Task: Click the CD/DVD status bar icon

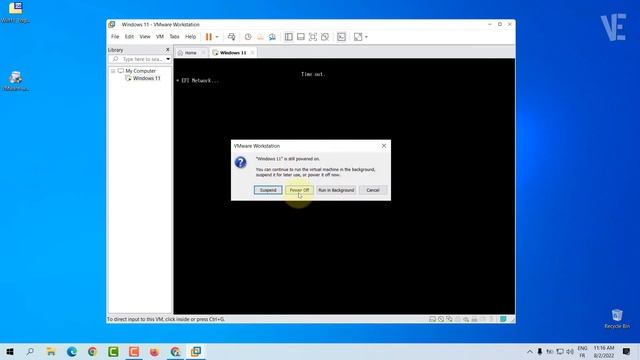Action: (441, 319)
